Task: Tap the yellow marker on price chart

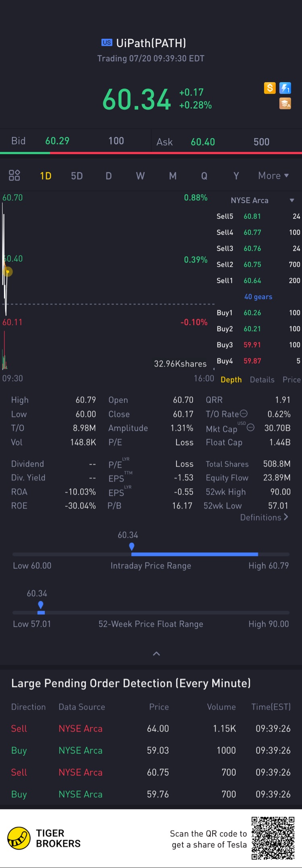Action: tap(8, 272)
